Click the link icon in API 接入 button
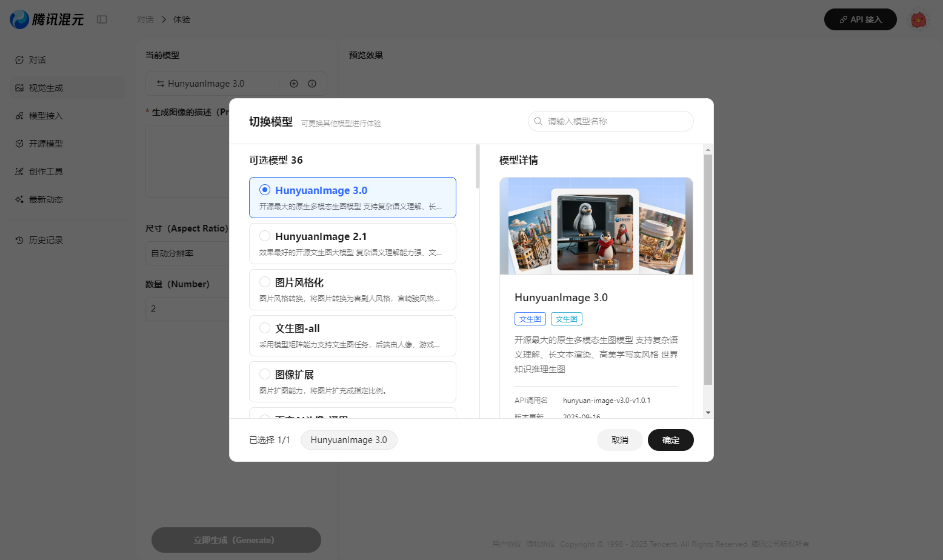This screenshot has width=943, height=560. pos(843,19)
